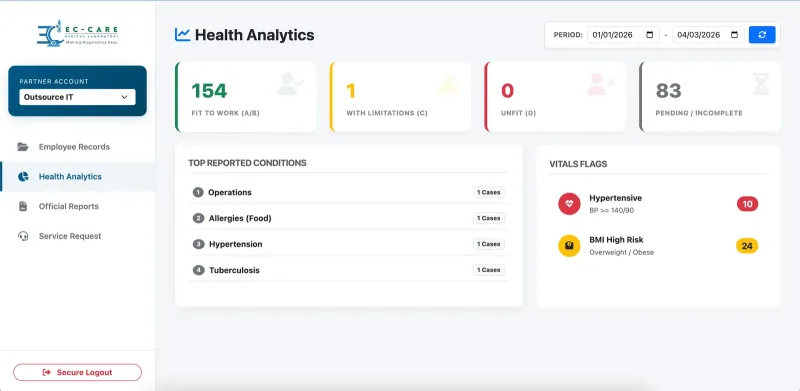800x391 pixels.
Task: Open the calendar picker for the end date
Action: [x=735, y=35]
